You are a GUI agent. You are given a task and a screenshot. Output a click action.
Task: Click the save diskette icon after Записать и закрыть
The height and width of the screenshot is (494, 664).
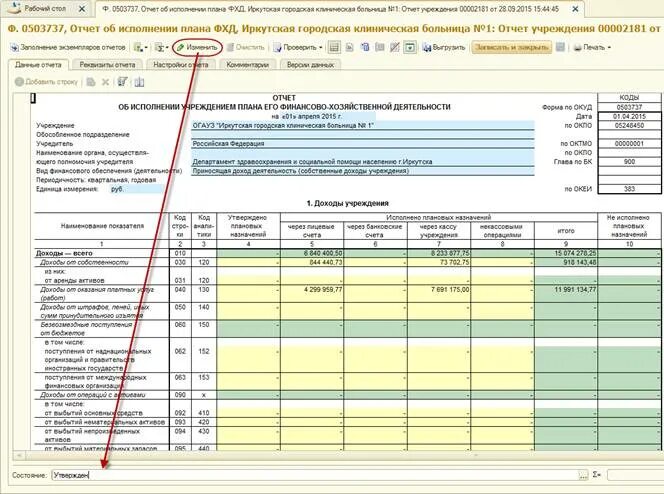tap(560, 47)
